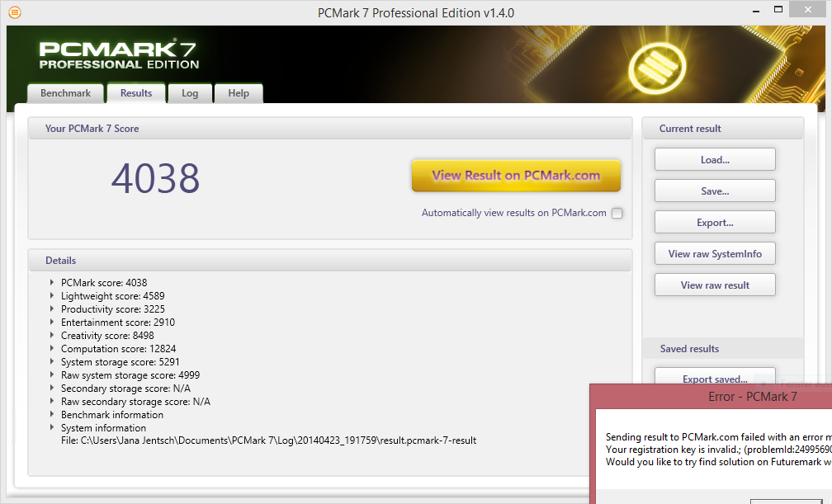Select the result file path text
The height and width of the screenshot is (504, 832).
[x=268, y=440]
